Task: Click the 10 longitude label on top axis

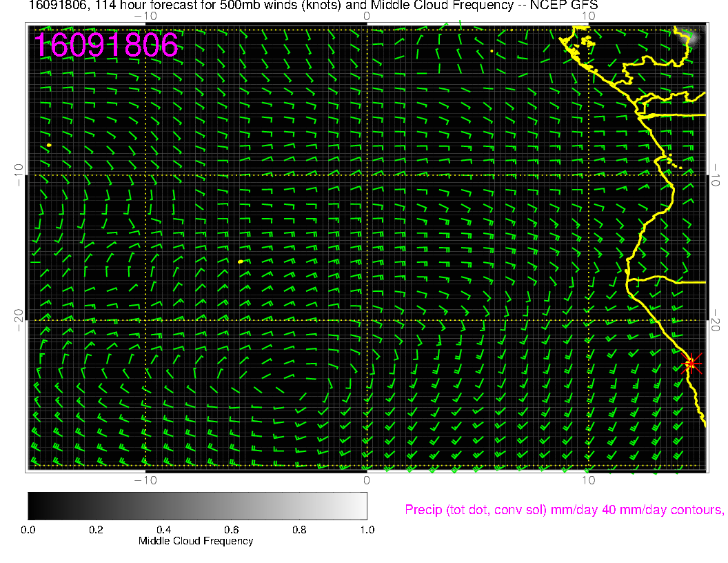Action: pyautogui.click(x=588, y=17)
